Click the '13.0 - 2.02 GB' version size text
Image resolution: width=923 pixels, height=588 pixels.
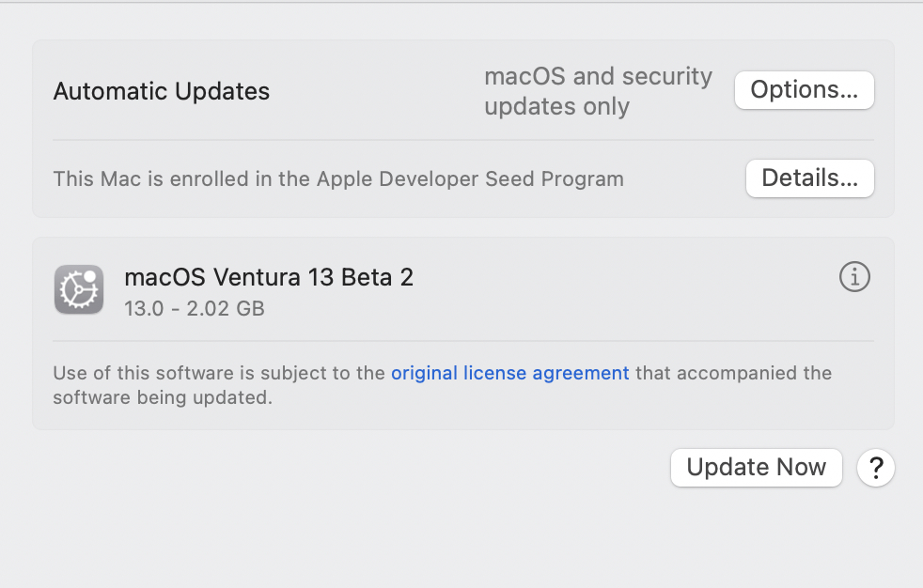pyautogui.click(x=195, y=308)
